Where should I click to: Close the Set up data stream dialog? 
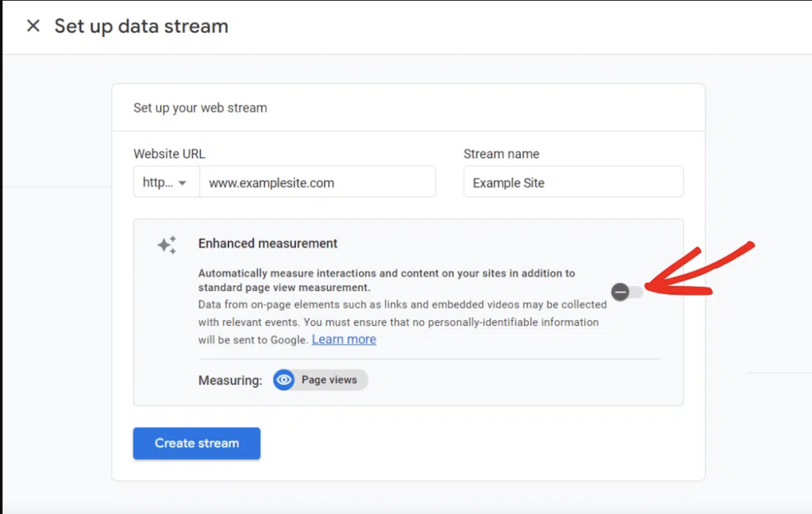[33, 26]
